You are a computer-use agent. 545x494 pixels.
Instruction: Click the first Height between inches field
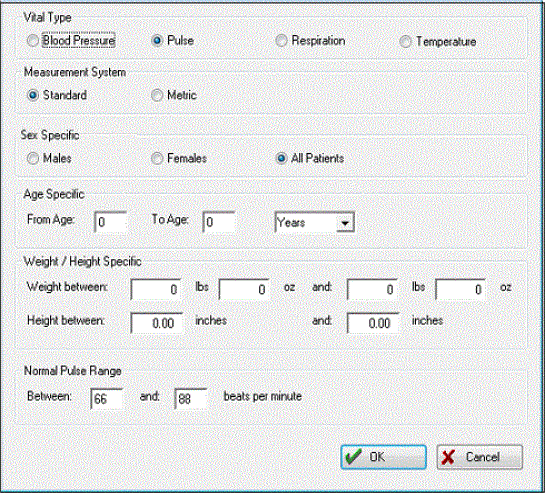coord(157,323)
